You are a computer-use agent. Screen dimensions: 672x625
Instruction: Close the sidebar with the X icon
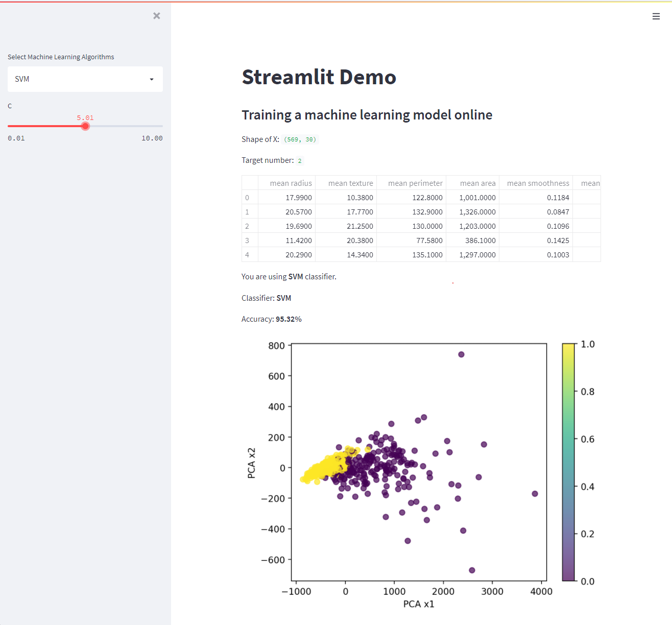pos(157,16)
